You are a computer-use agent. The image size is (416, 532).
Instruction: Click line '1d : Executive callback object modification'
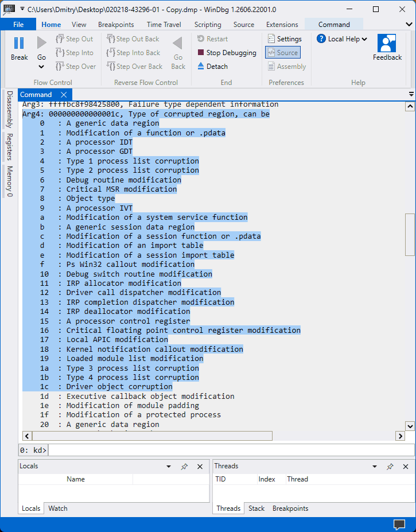click(x=137, y=397)
